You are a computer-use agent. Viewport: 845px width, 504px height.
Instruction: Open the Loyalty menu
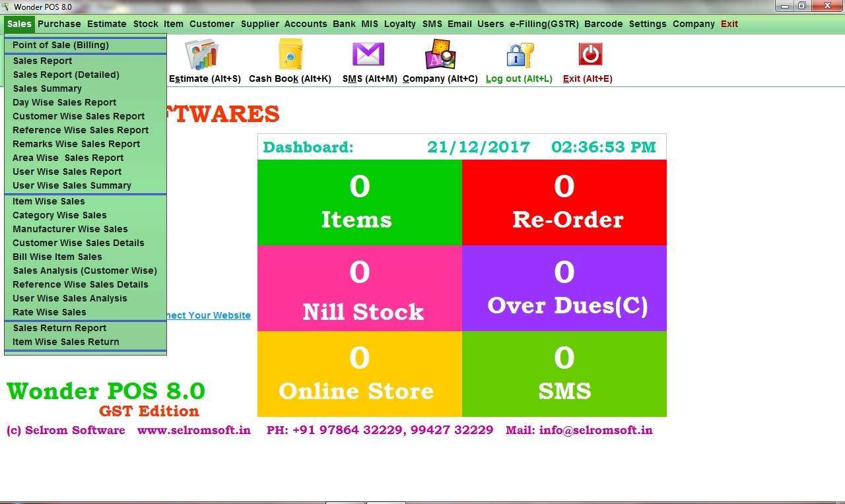pyautogui.click(x=400, y=24)
